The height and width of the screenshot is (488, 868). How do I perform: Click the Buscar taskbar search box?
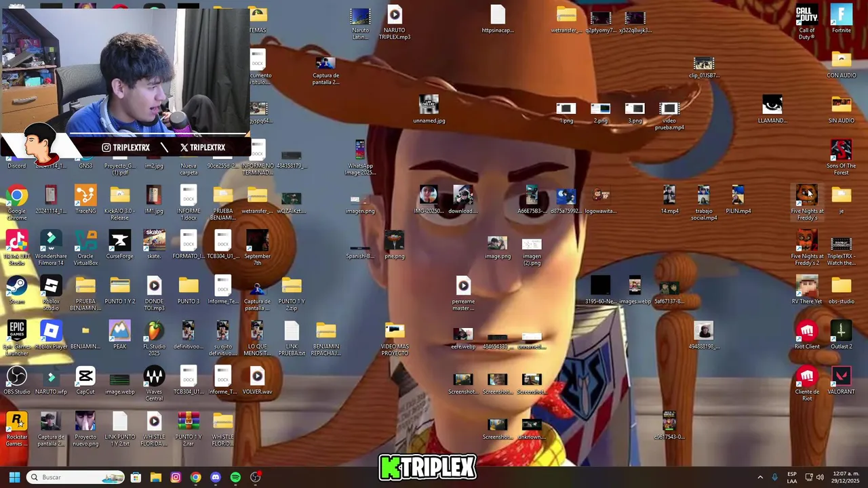click(x=76, y=477)
